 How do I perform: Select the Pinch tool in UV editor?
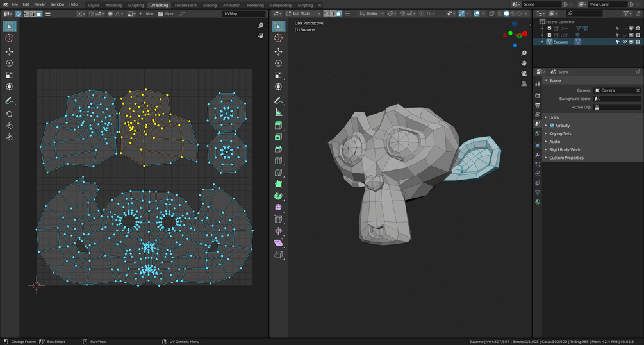(9, 137)
